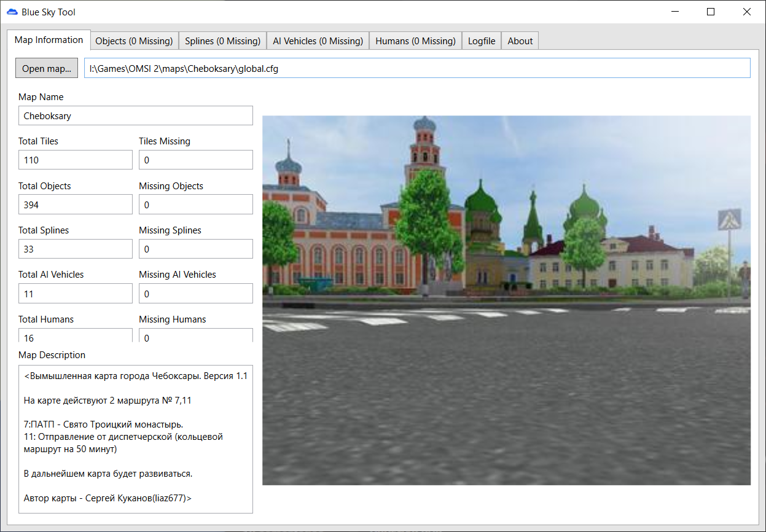
Task: Open the Splines (0 Missing) tab
Action: coord(223,41)
